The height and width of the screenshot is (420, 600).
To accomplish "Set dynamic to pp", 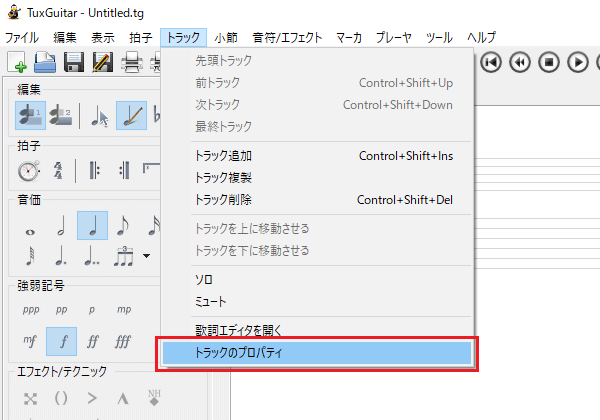I will (62, 309).
